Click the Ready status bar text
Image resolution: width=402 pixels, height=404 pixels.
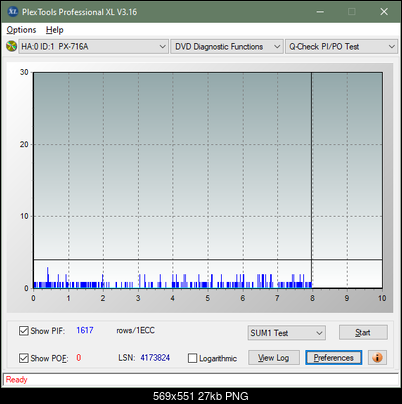coord(16,379)
